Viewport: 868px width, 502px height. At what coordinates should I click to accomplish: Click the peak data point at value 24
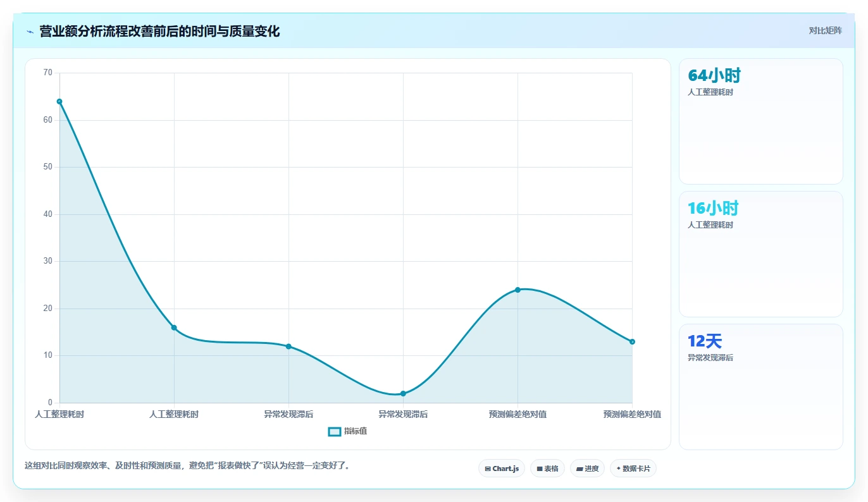point(518,290)
